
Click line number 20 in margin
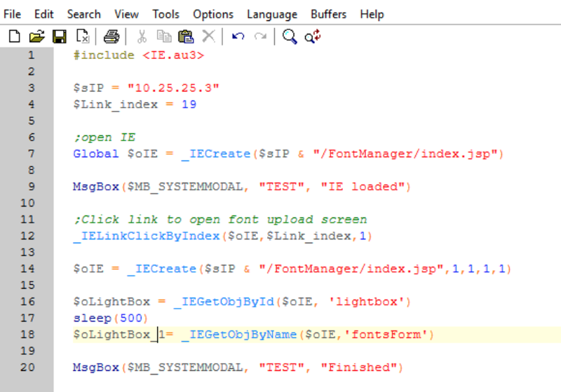point(27,367)
